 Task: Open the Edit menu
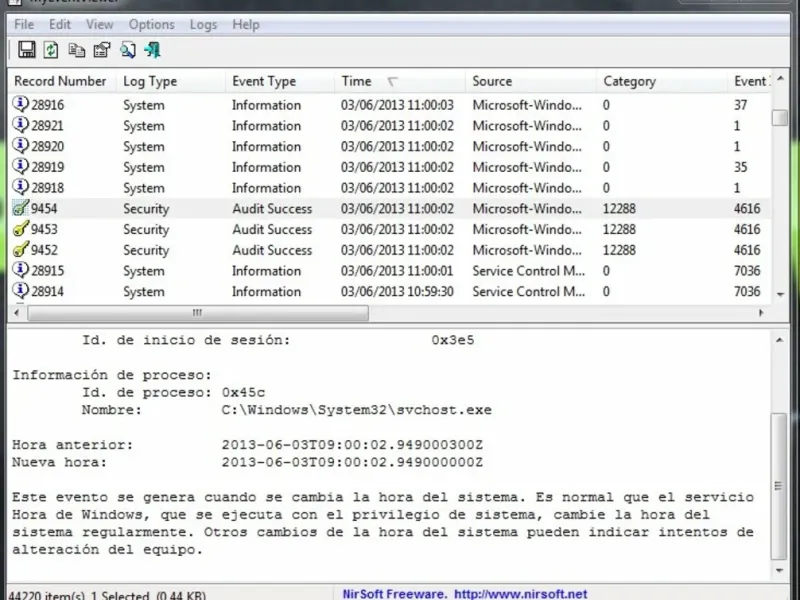pyautogui.click(x=60, y=24)
